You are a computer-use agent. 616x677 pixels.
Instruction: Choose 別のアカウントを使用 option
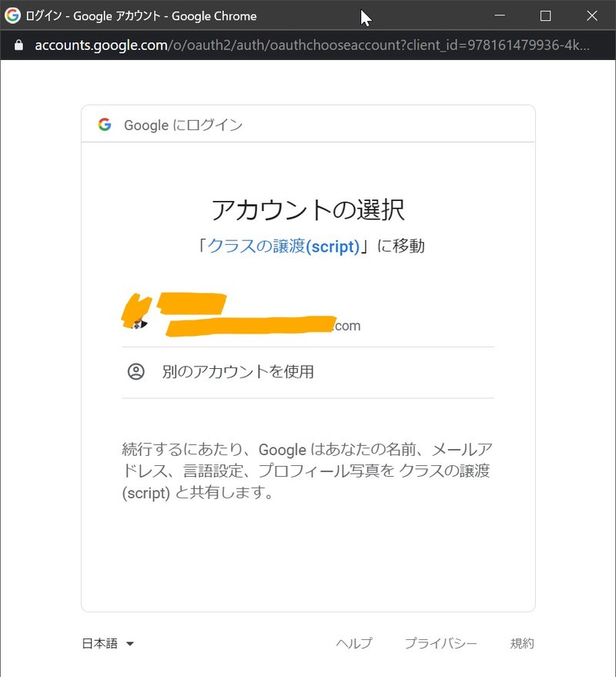coord(308,372)
